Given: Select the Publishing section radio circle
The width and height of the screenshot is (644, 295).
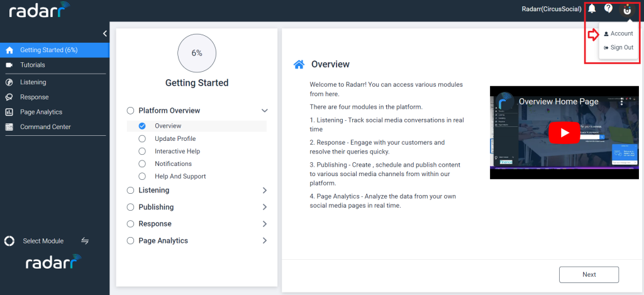Looking at the screenshot, I should pos(131,207).
